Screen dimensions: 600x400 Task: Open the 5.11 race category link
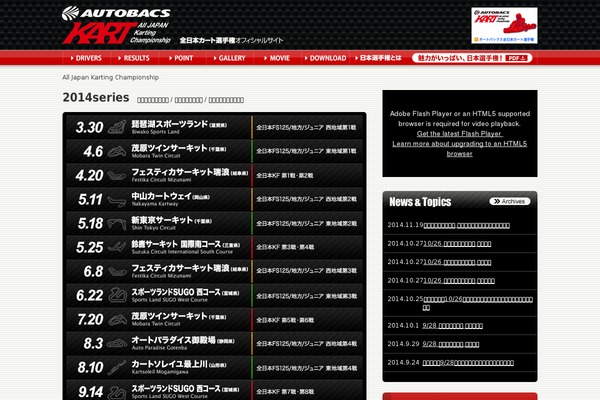click(x=307, y=199)
